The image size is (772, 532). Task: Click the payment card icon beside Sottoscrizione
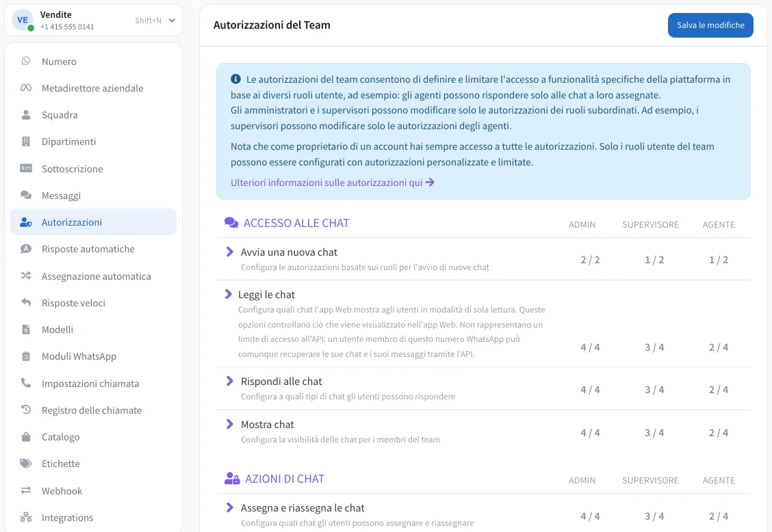coord(26,168)
